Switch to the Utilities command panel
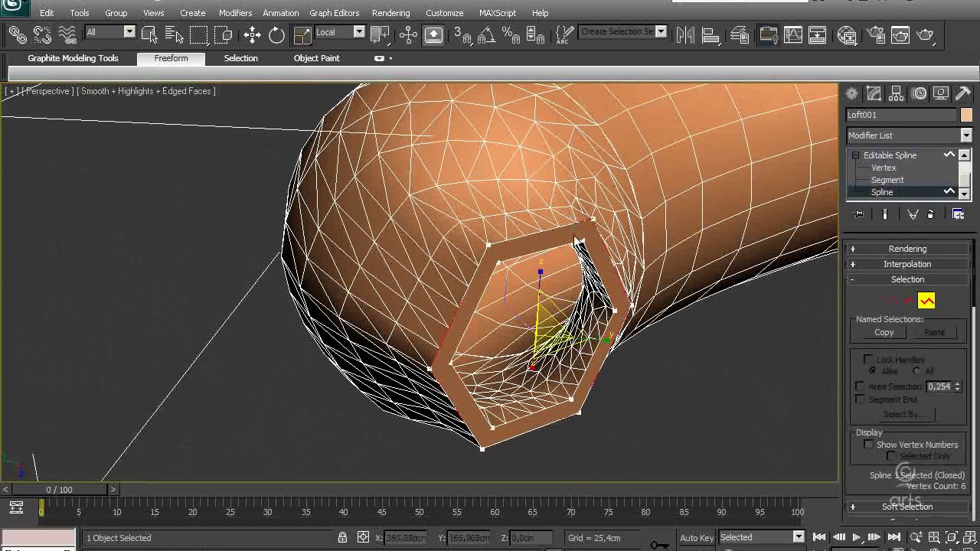The width and height of the screenshot is (980, 551). pyautogui.click(x=963, y=93)
